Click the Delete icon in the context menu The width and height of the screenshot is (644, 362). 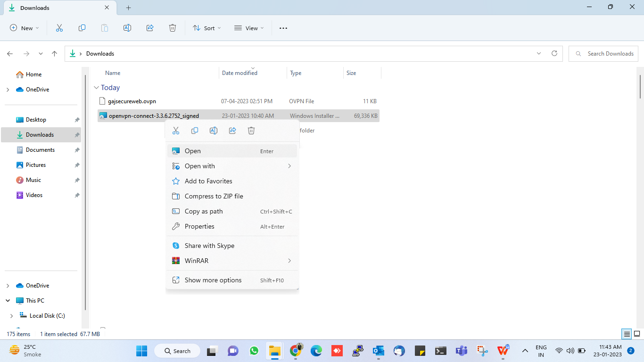(251, 131)
